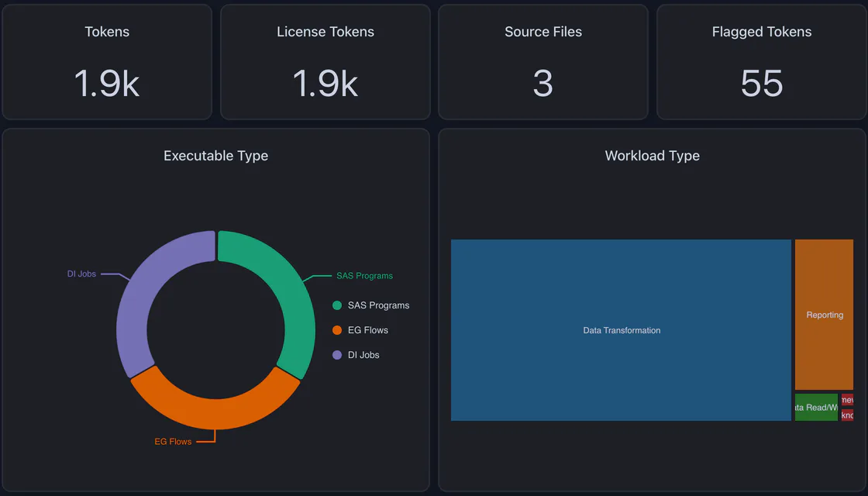Toggle SAS Programs legend entry
Viewport: 868px width, 496px height.
click(371, 305)
